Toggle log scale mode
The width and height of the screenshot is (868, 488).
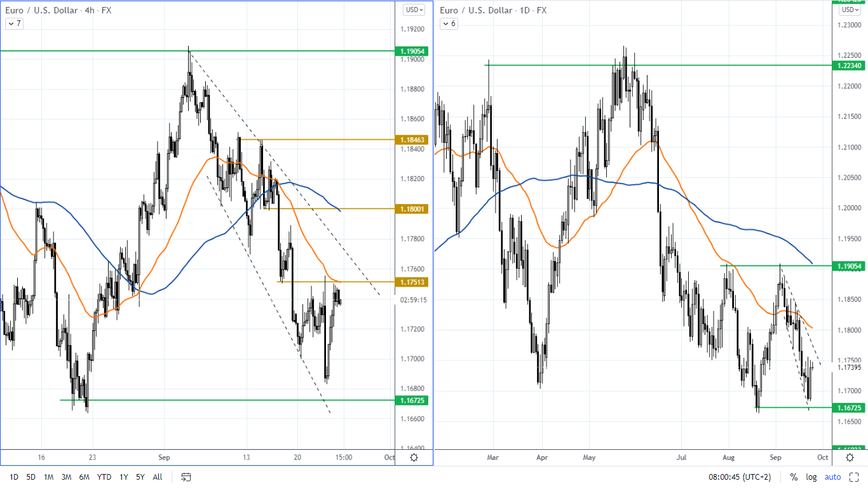pyautogui.click(x=811, y=477)
